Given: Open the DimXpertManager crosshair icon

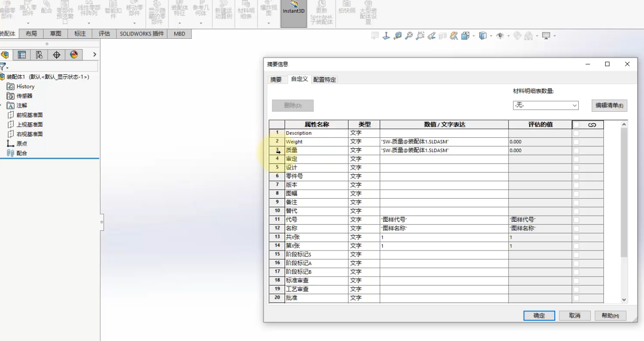Looking at the screenshot, I should 57,55.
